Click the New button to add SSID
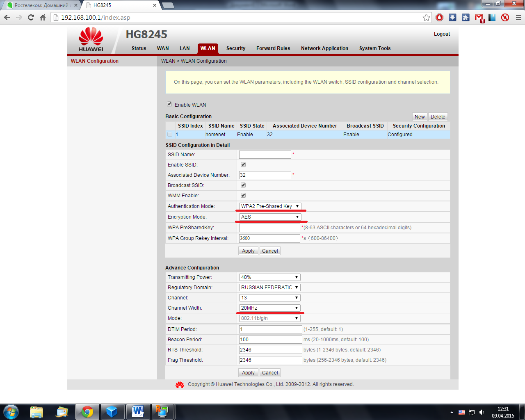Screen dimensions: 525x420 tap(420, 117)
